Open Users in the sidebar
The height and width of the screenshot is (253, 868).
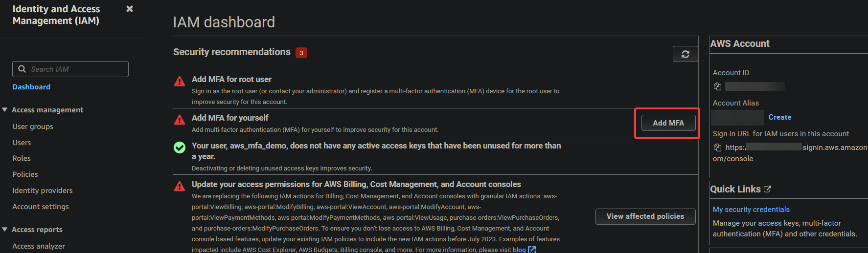(x=22, y=143)
